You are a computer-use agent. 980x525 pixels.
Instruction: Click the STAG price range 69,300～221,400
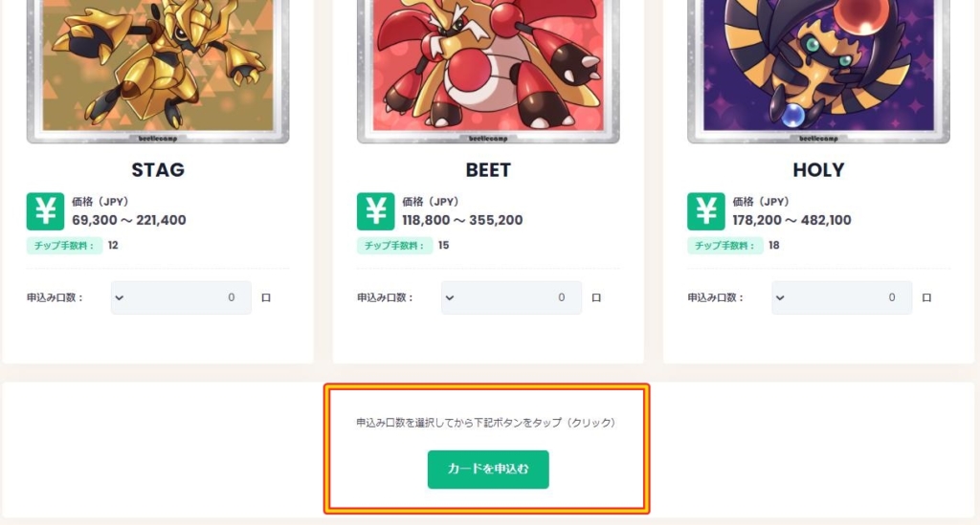[x=129, y=220]
